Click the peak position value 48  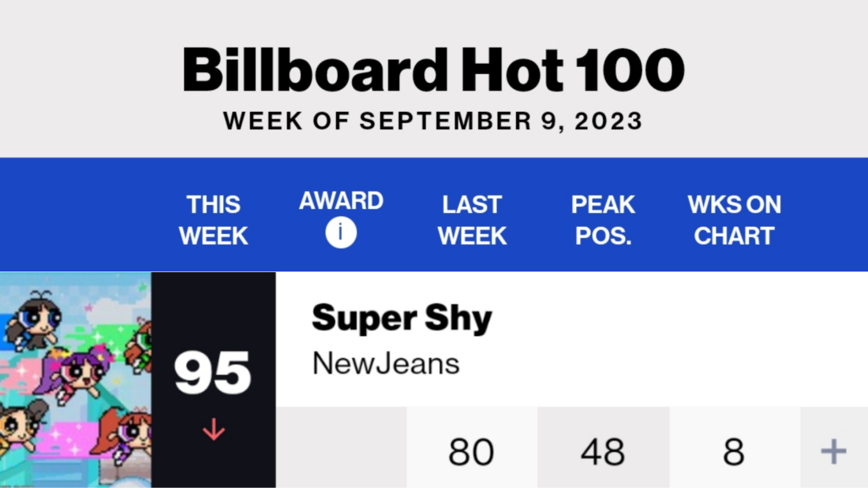603,452
